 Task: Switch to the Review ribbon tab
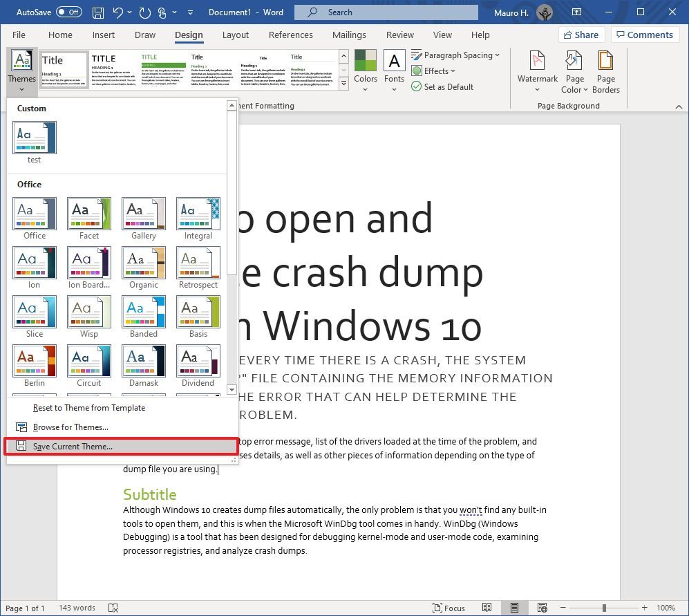pos(400,35)
